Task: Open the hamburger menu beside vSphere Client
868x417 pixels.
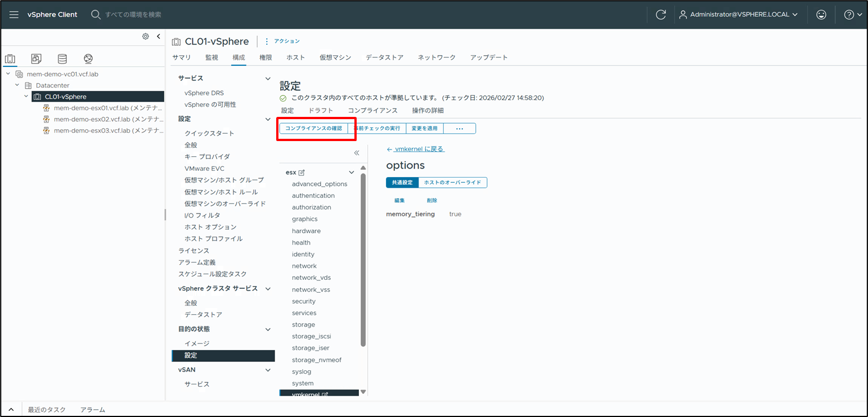Action: pyautogui.click(x=14, y=14)
